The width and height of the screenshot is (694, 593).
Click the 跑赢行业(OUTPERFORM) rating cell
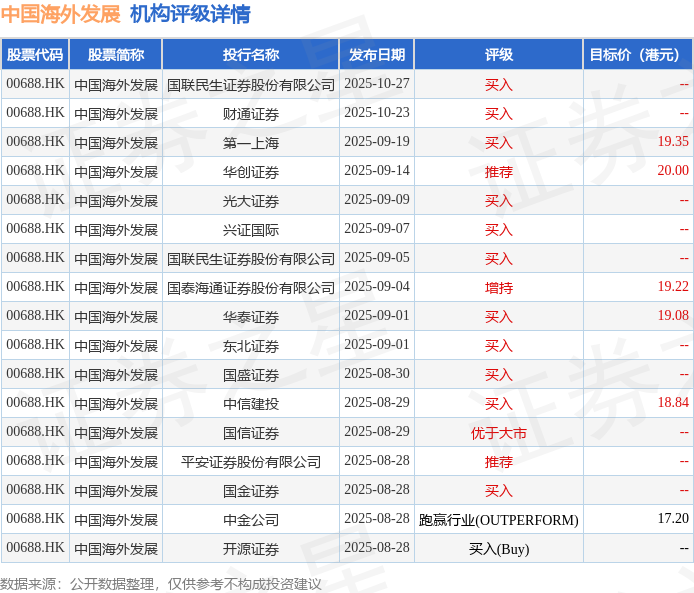[x=499, y=520]
